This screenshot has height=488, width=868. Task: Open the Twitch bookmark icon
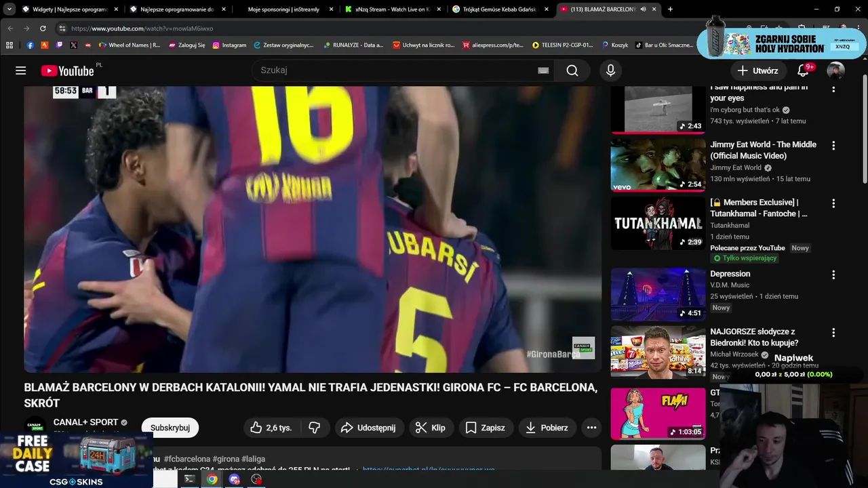[x=59, y=45]
